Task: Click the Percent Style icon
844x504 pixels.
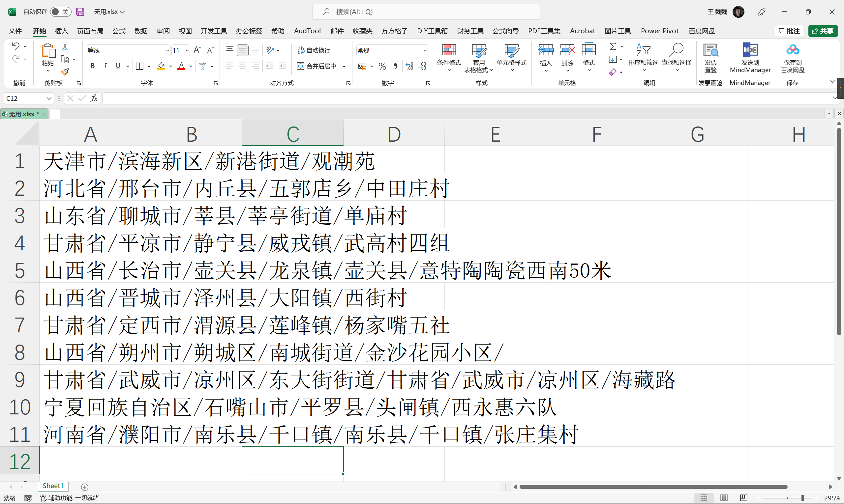Action: pos(382,67)
